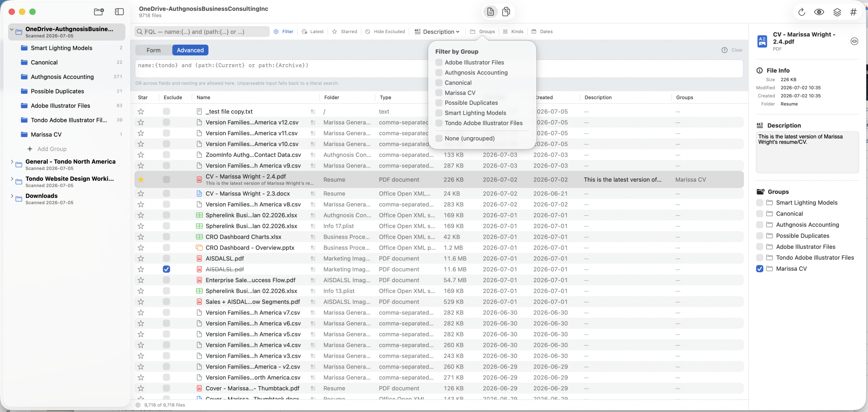This screenshot has width=868, height=412.
Task: Star the Version Families...America v12.csv row
Action: 141,123
